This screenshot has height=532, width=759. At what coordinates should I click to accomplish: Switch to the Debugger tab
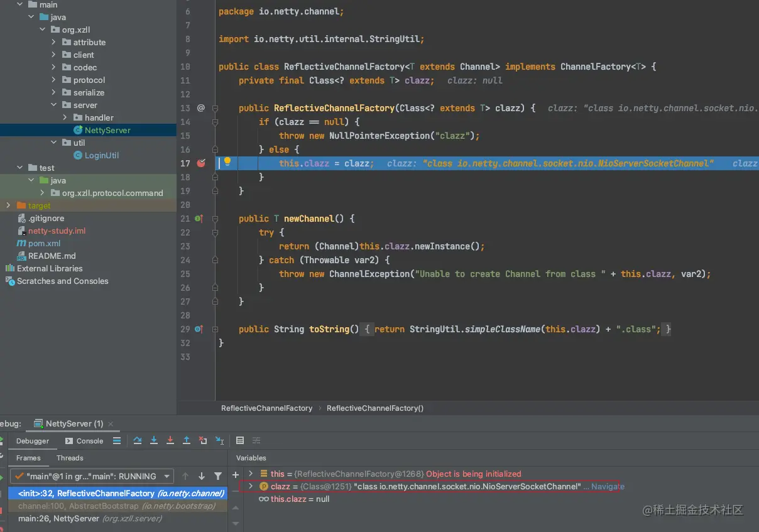(33, 441)
